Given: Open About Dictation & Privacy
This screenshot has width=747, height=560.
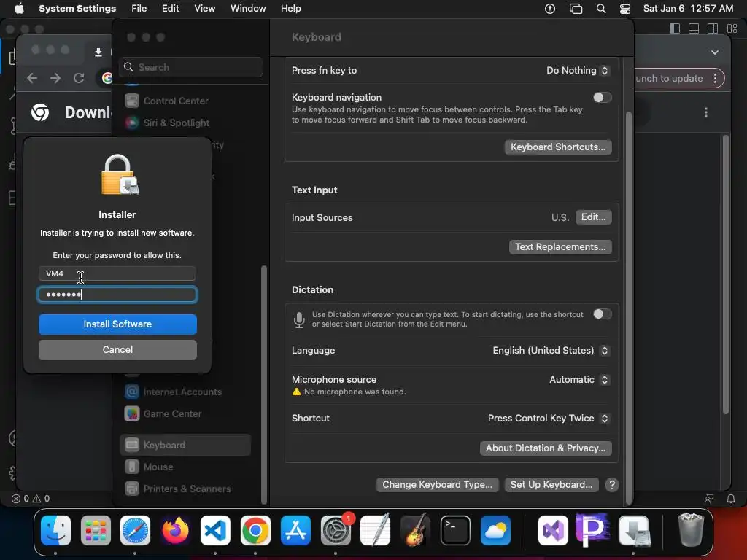Looking at the screenshot, I should (x=546, y=448).
